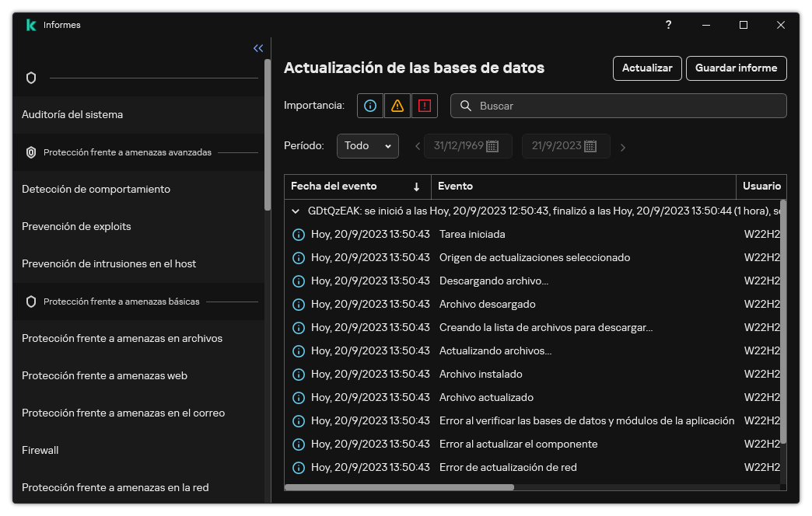
Task: Click the Actualizar button
Action: tap(647, 68)
